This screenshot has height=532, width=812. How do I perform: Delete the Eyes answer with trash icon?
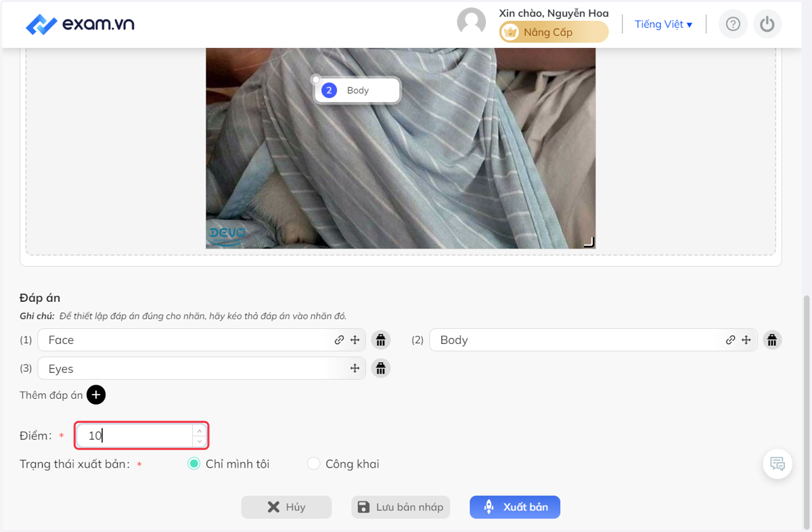point(381,368)
